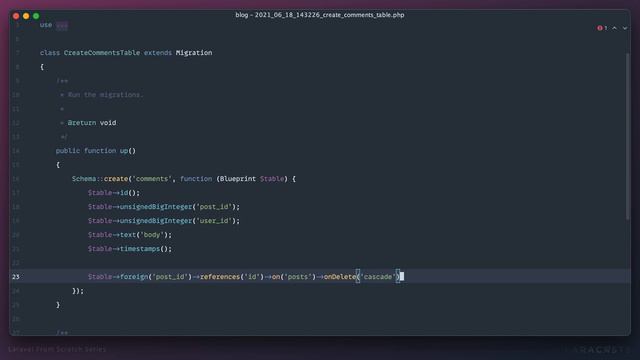Image resolution: width=640 pixels, height=360 pixels.
Task: Jump to previous highlighted error arrow
Action: 614,28
